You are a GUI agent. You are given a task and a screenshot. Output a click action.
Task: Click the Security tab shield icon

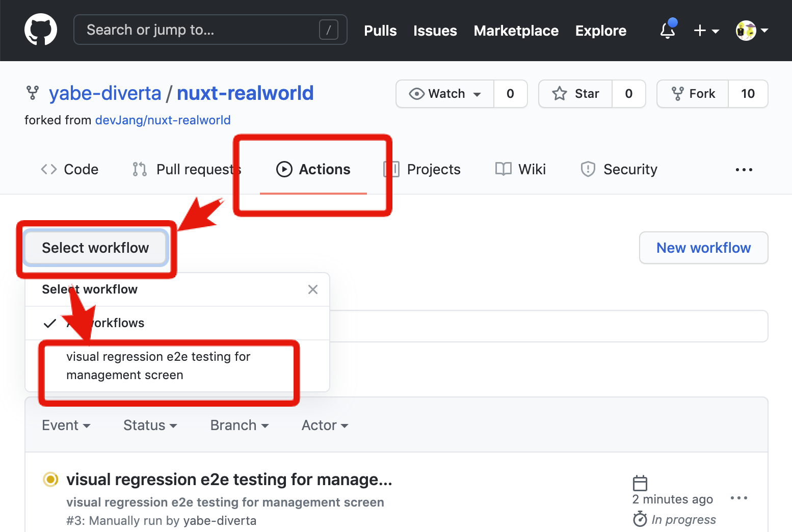(x=588, y=169)
